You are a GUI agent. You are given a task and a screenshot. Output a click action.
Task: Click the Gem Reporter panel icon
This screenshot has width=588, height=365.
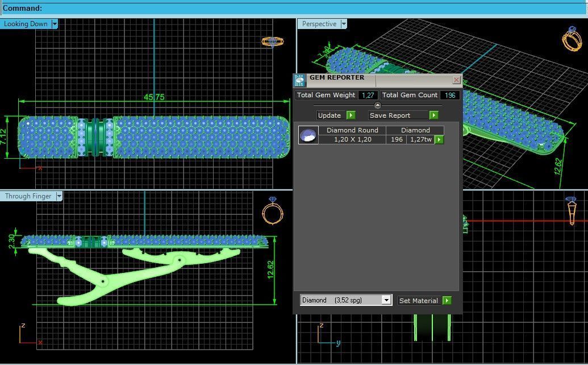pyautogui.click(x=299, y=81)
